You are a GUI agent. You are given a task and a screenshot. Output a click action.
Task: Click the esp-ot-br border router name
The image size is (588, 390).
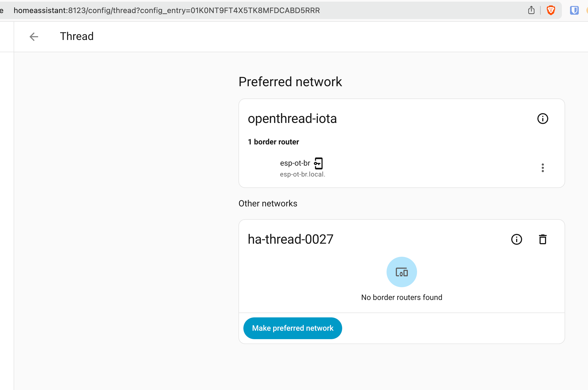pos(295,163)
